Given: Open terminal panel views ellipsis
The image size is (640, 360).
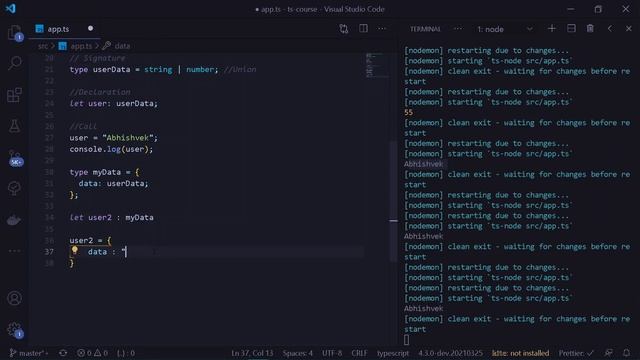Looking at the screenshot, I should point(458,29).
